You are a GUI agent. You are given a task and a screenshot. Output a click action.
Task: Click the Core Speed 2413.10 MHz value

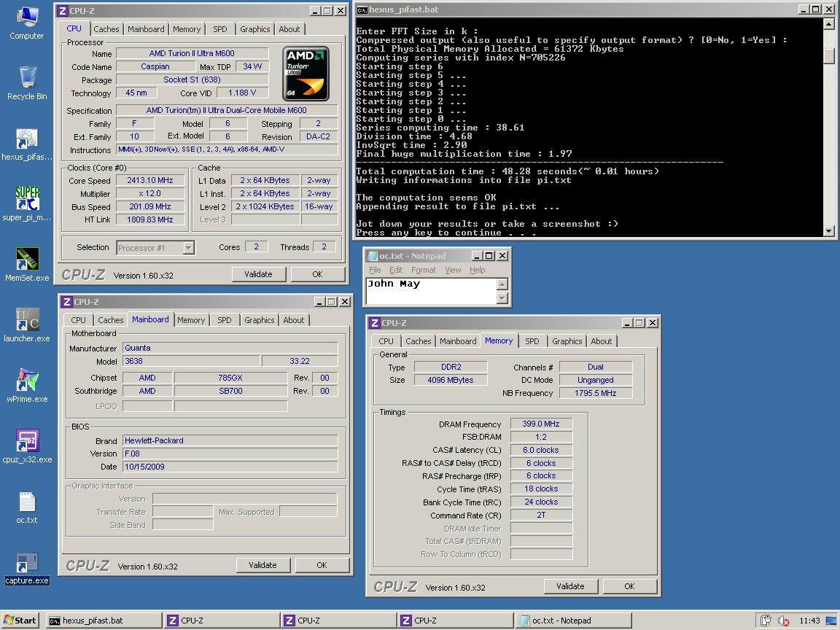point(150,181)
